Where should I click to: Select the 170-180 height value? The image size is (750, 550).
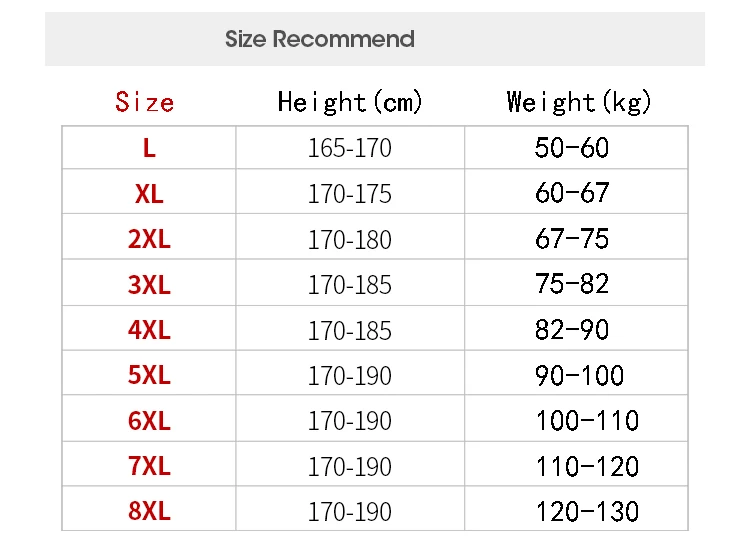[350, 239]
